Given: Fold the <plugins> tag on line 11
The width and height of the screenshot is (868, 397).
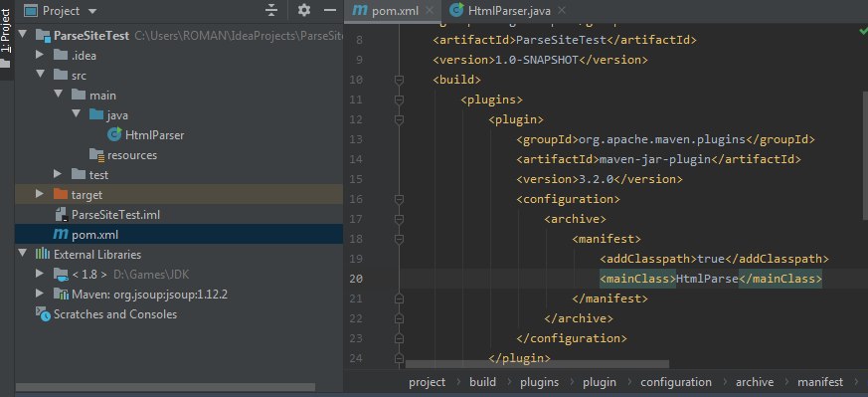Looking at the screenshot, I should [x=399, y=99].
